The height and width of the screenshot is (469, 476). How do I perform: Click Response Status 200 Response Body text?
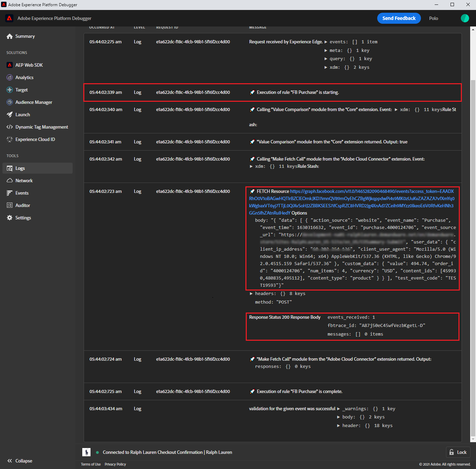(285, 317)
